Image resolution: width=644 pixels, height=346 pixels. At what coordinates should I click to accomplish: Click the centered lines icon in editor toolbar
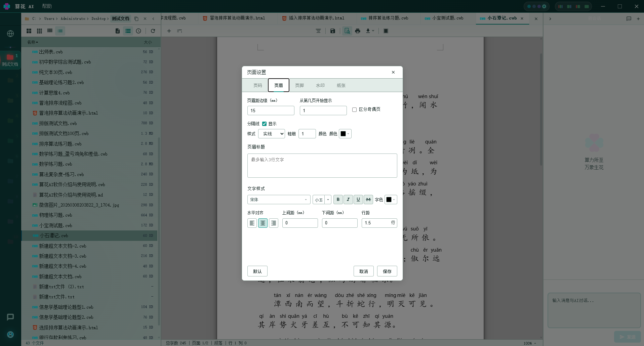pyautogui.click(x=318, y=31)
